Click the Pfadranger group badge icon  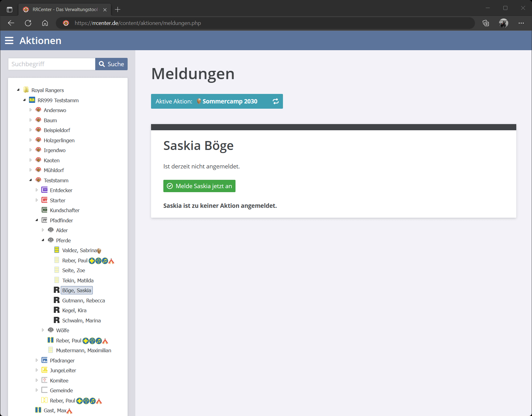(x=45, y=360)
